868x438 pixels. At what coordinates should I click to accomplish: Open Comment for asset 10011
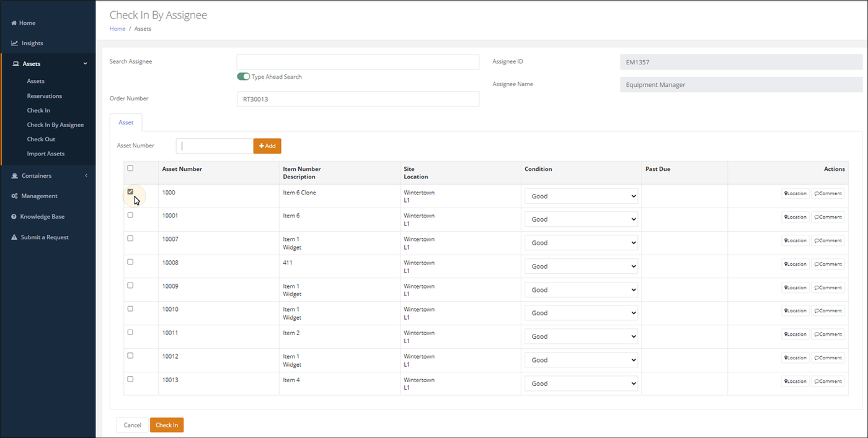[828, 335]
